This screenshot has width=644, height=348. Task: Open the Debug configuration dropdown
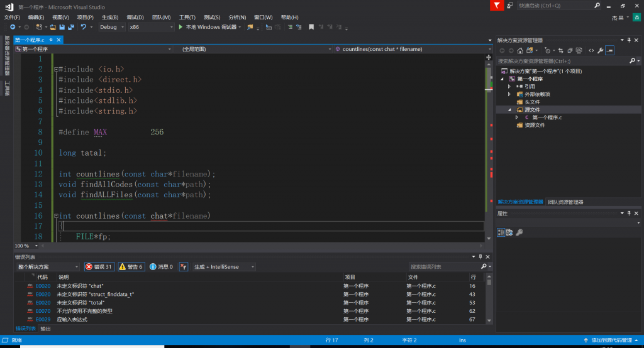point(112,27)
